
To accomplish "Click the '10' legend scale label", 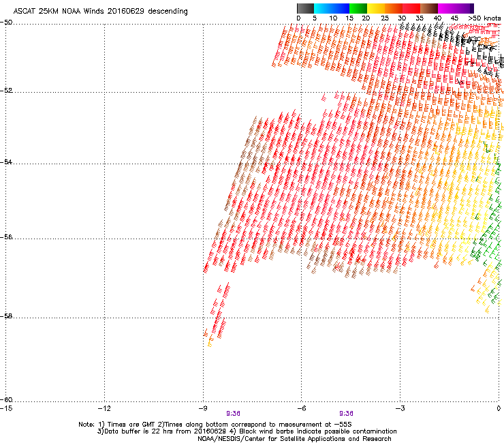I will pos(333,18).
